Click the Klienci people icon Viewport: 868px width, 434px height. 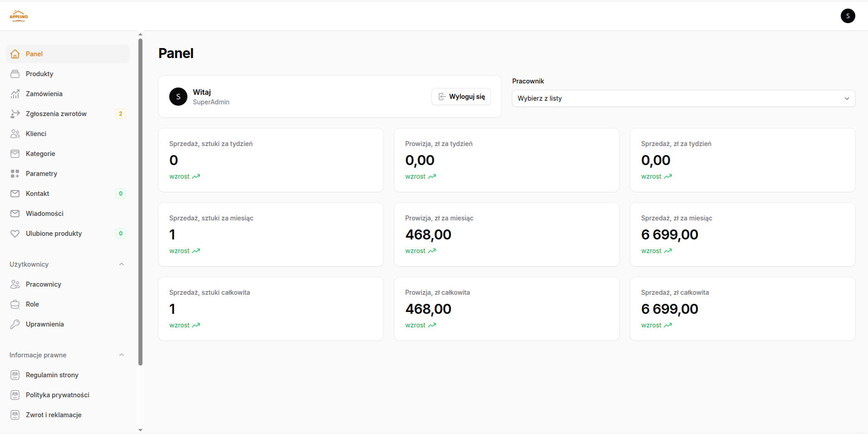click(15, 134)
